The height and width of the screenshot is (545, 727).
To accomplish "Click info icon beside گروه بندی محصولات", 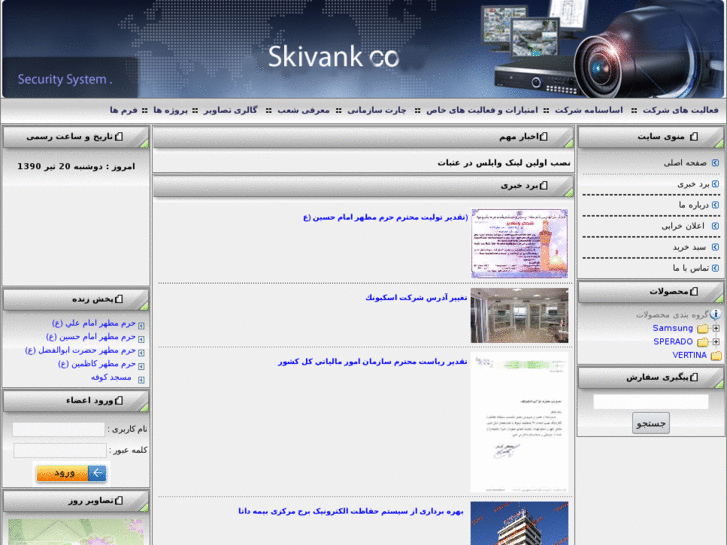I will [715, 314].
